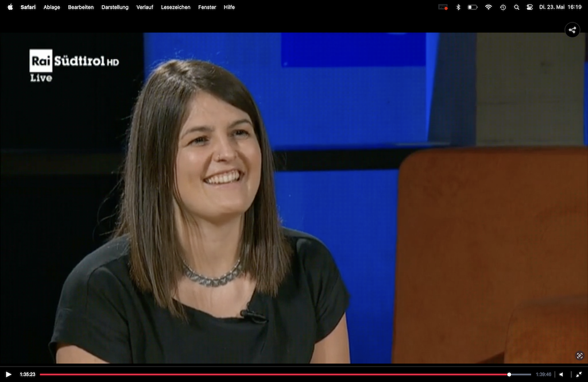Open Time Machine icon in menu bar

click(x=503, y=7)
